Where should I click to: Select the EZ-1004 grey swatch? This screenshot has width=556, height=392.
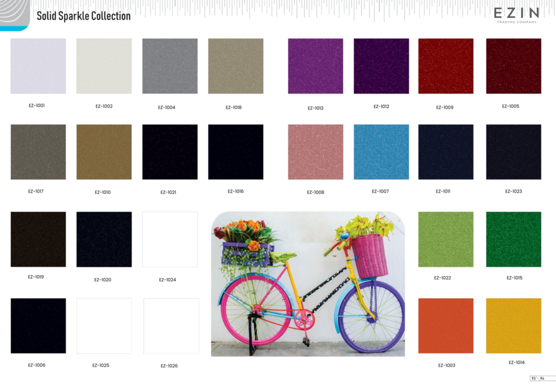pyautogui.click(x=170, y=66)
